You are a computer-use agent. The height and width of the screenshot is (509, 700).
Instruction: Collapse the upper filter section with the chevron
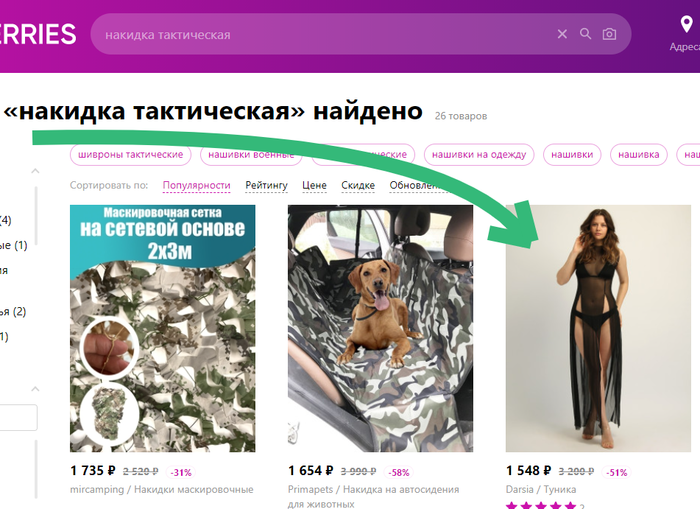point(35,171)
